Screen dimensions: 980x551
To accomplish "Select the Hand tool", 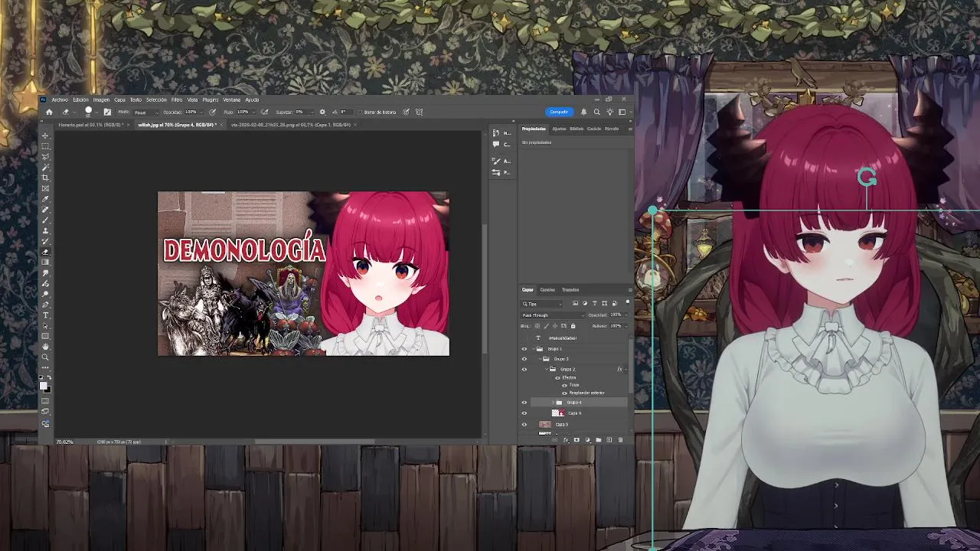I will pyautogui.click(x=45, y=347).
